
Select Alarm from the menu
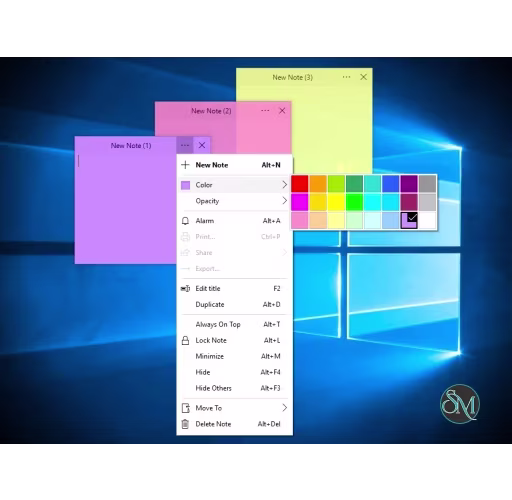tap(234, 221)
